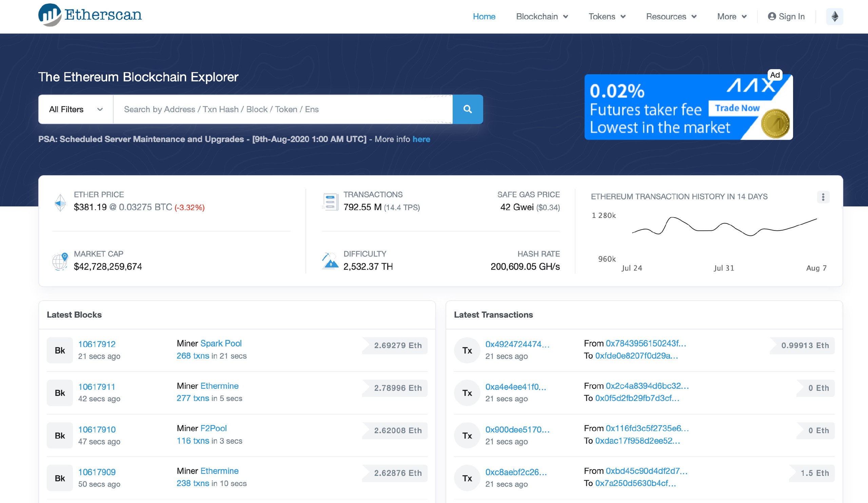This screenshot has width=868, height=503.
Task: Open block 10617909
Action: click(97, 472)
